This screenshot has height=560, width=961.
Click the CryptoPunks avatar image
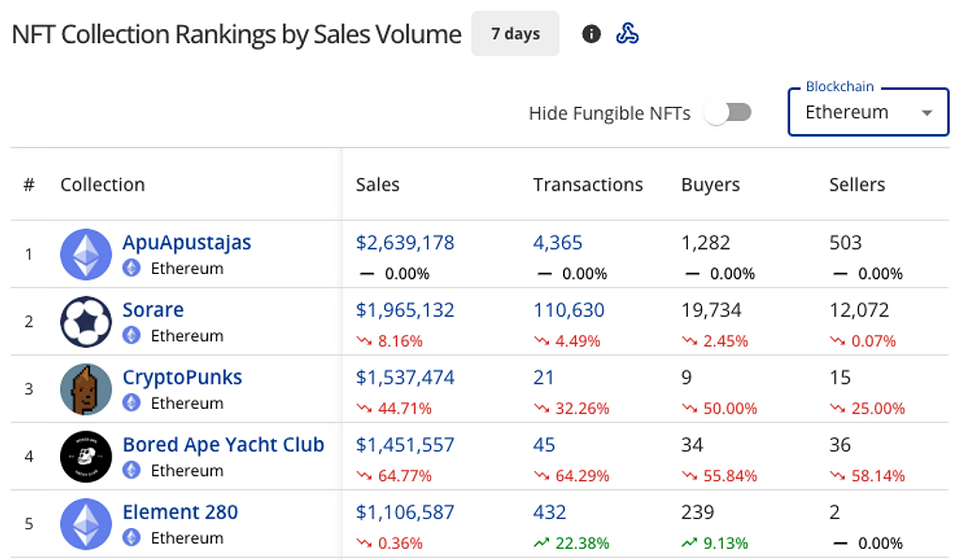(86, 389)
